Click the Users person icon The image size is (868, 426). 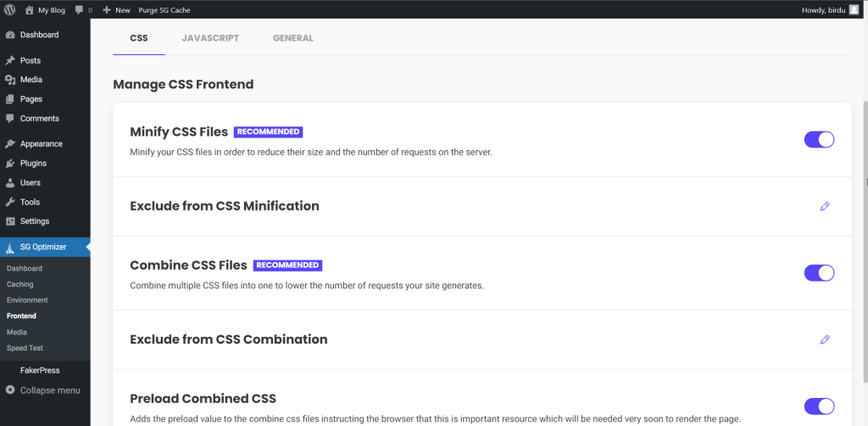point(10,182)
